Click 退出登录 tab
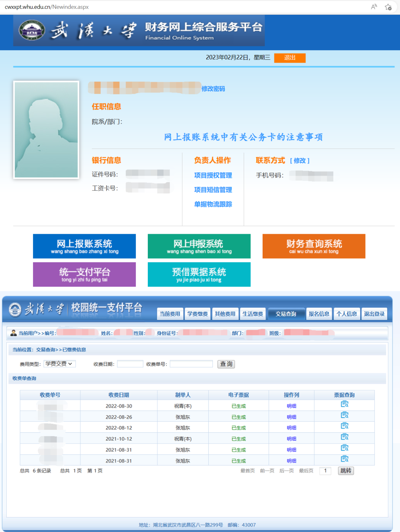Image resolution: width=400 pixels, height=532 pixels. pyautogui.click(x=374, y=314)
